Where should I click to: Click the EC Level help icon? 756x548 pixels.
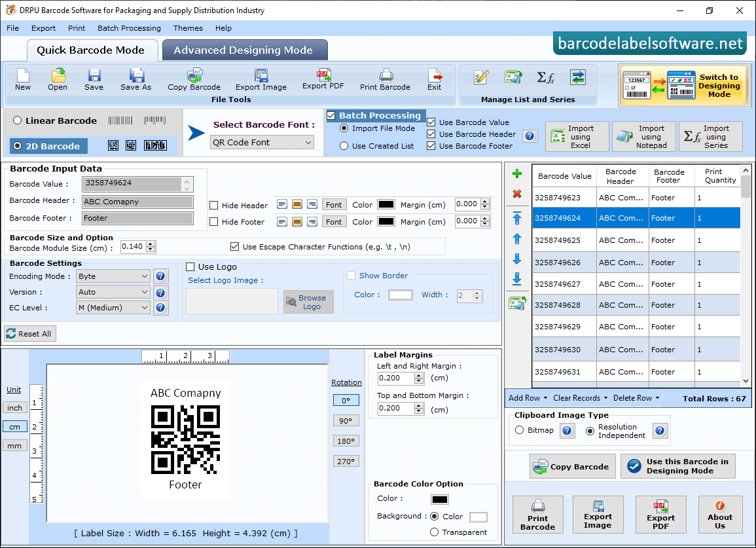161,308
